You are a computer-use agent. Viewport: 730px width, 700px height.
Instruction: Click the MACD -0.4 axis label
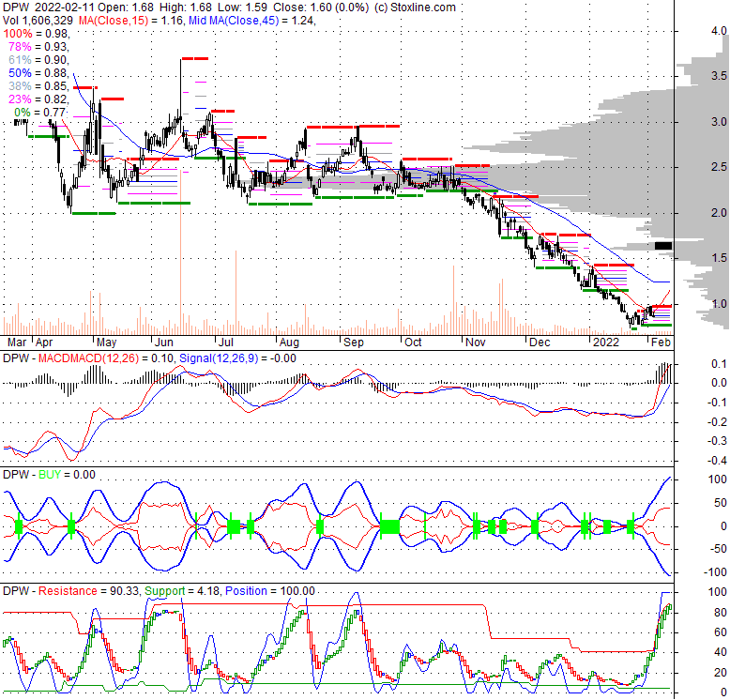point(718,461)
